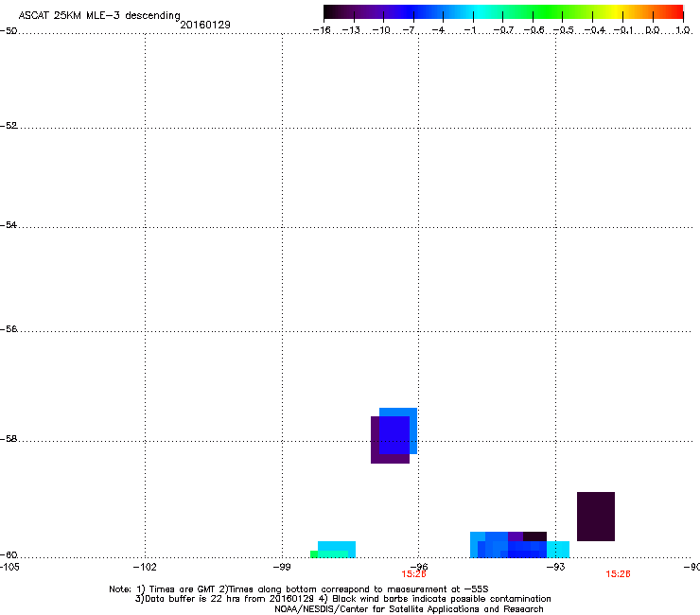The image size is (700, 615).
Task: Click the color bar label -0.4
Action: coord(595,30)
